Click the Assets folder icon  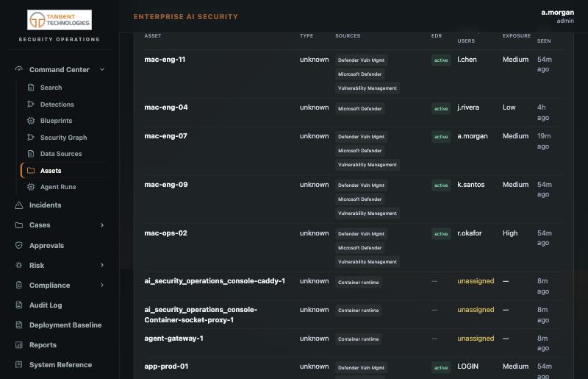(31, 171)
